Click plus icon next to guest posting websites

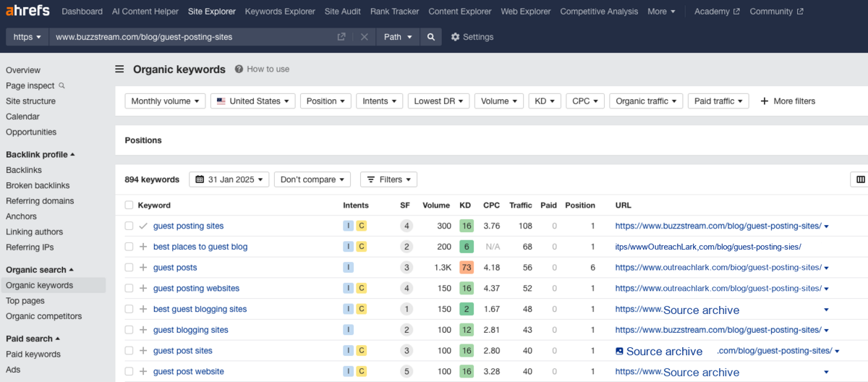(143, 289)
